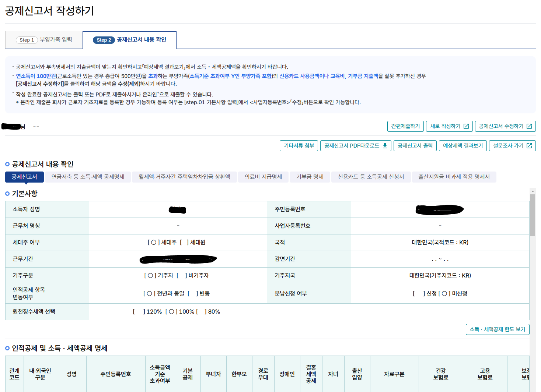
Task: Select 전년과 동일 option
Action: pos(164,294)
